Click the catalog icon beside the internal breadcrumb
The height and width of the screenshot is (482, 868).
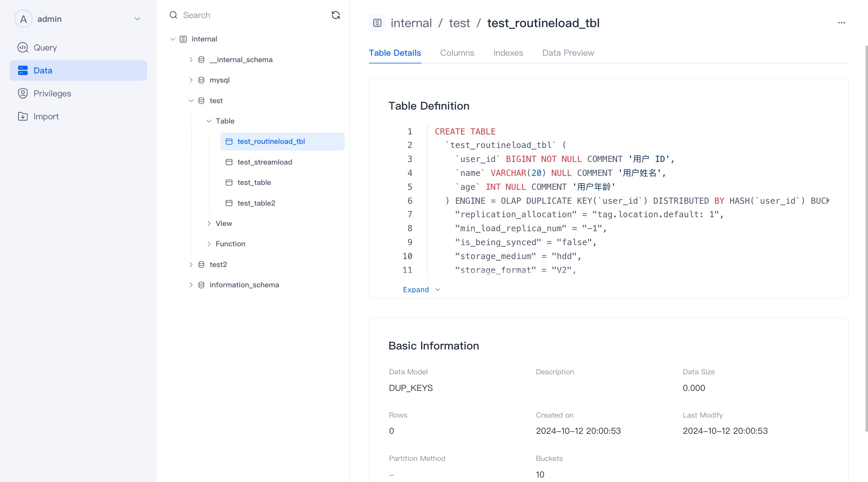pyautogui.click(x=377, y=23)
